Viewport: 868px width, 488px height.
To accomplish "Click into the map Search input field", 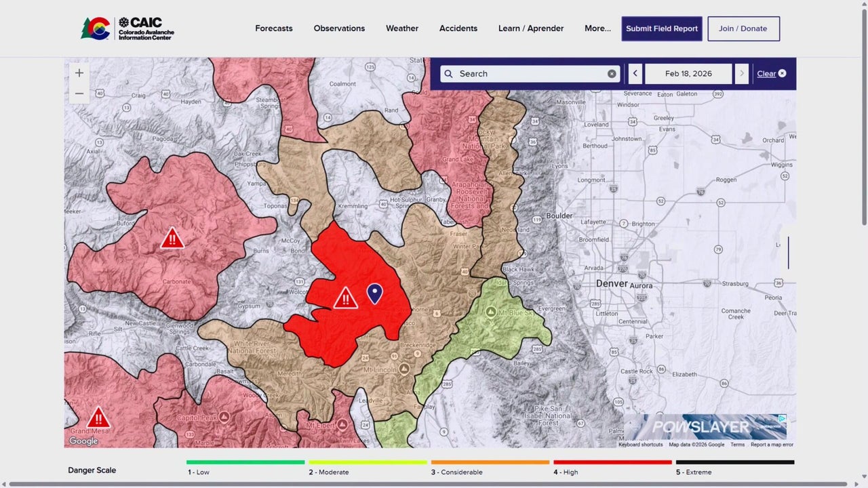I will tap(529, 74).
